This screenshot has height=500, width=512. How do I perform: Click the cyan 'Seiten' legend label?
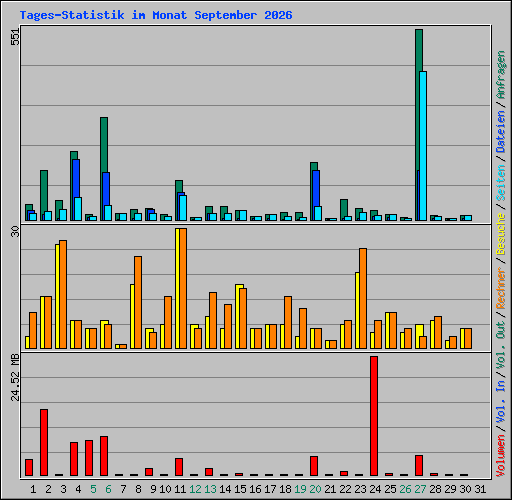tap(501, 183)
